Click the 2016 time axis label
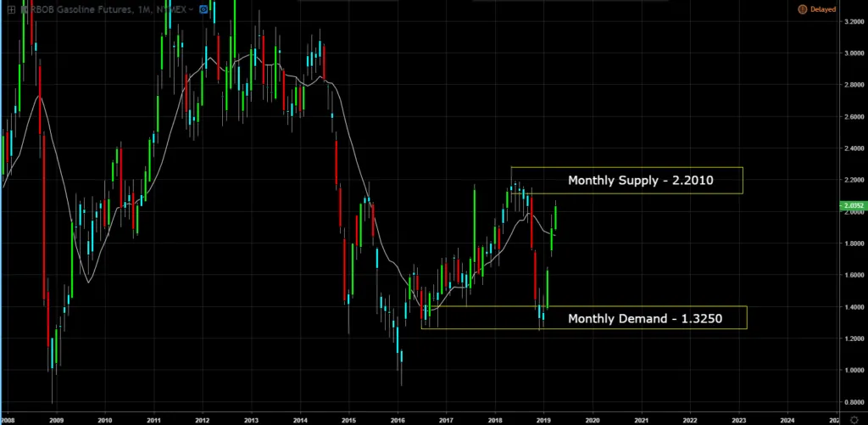 pyautogui.click(x=398, y=419)
